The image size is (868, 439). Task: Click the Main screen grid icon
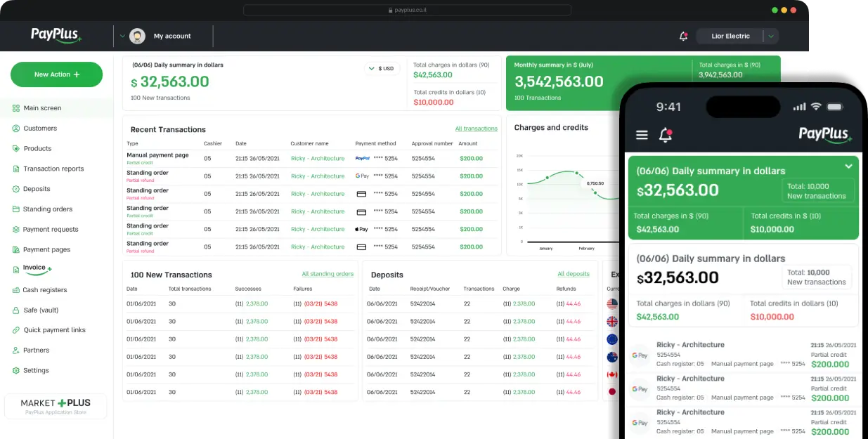[16, 108]
